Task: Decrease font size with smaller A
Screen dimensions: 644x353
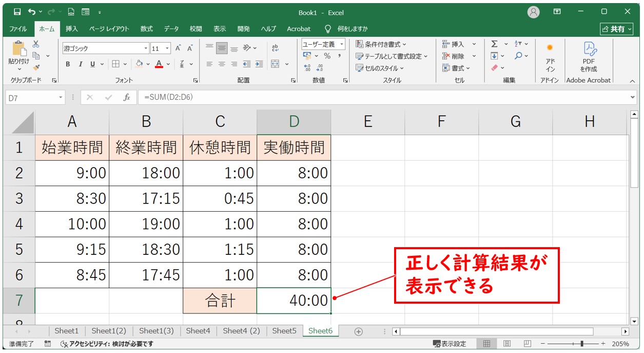Action: (x=189, y=48)
